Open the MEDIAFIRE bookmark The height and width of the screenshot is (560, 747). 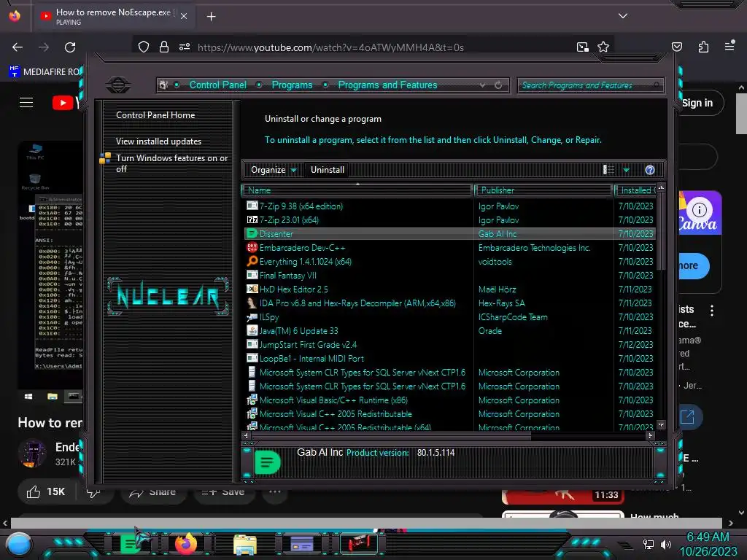[44, 72]
